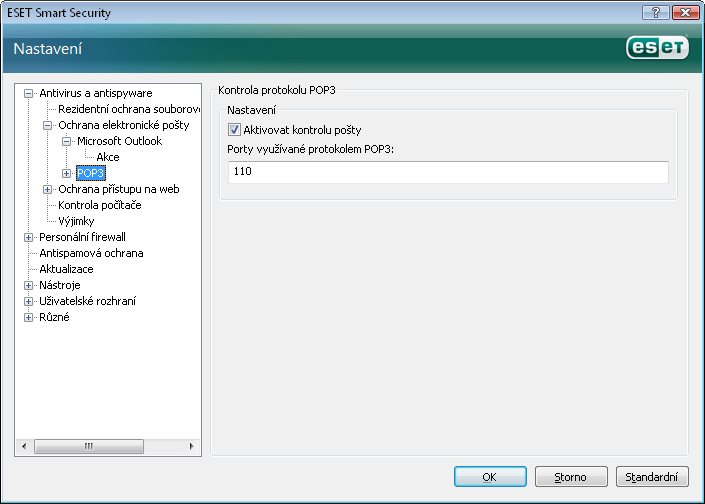Select Microsoft Outlook tree item
The height and width of the screenshot is (504, 705).
(x=120, y=141)
